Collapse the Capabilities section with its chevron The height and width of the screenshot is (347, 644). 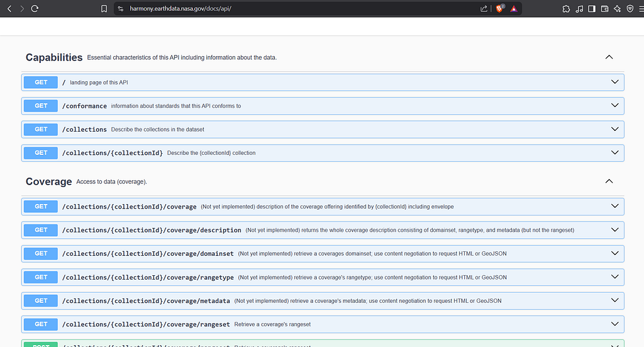click(x=609, y=57)
